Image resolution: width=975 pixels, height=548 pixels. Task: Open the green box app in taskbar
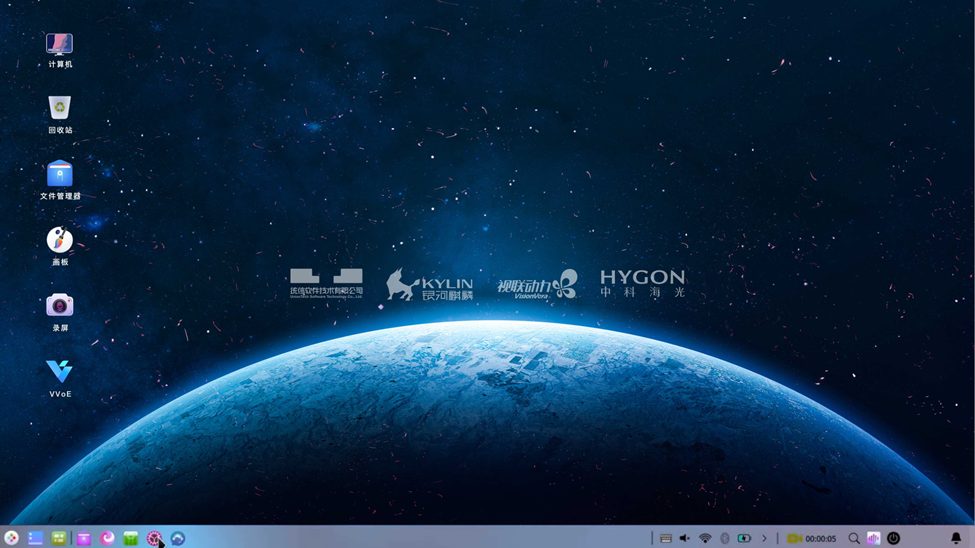(x=130, y=538)
